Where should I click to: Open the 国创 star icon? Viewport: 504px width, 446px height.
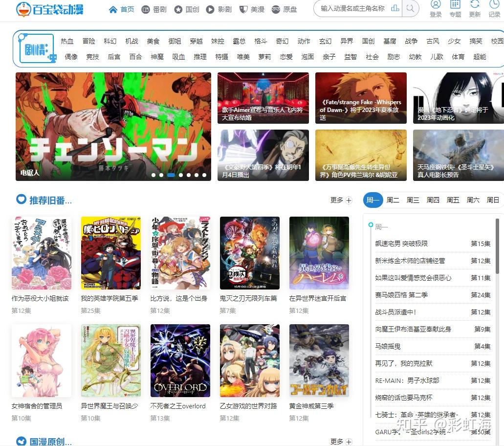click(178, 10)
